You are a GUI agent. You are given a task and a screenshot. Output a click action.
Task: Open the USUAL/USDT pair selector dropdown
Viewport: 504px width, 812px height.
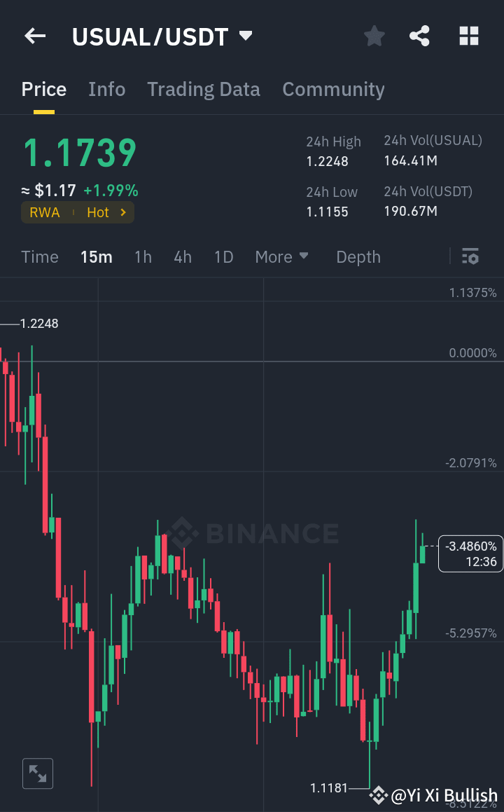coord(162,36)
